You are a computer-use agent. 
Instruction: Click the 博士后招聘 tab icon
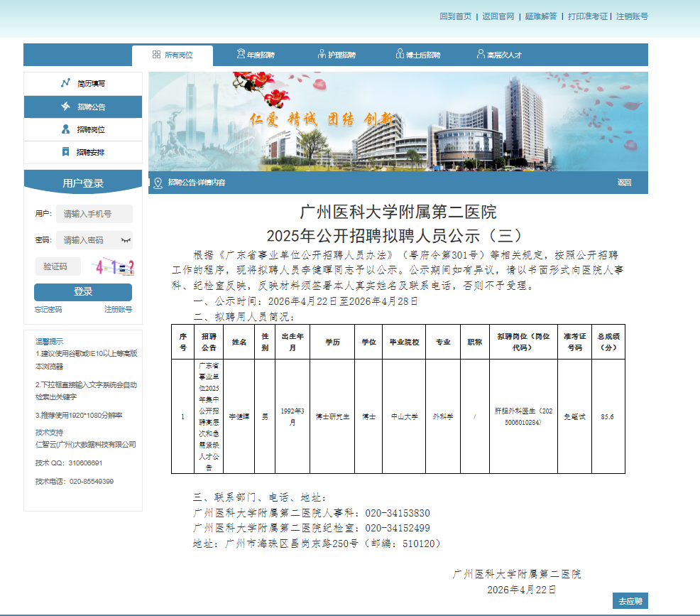[x=400, y=55]
